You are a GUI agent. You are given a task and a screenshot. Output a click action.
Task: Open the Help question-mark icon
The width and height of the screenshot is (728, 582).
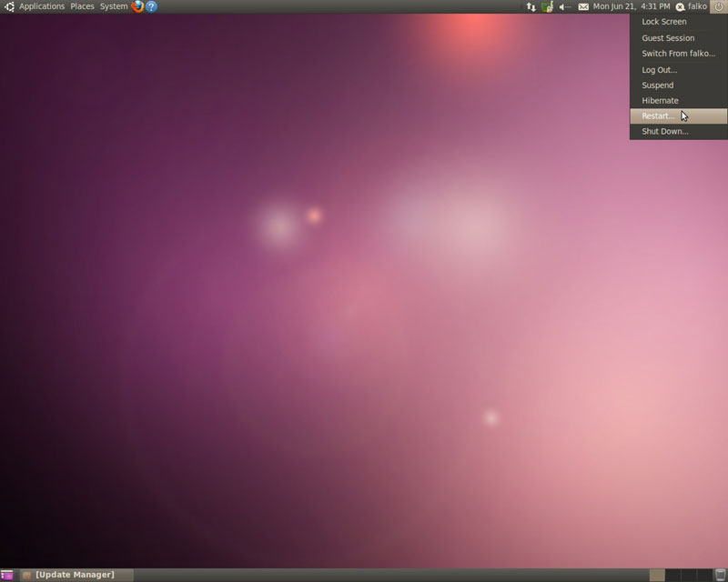pos(151,6)
